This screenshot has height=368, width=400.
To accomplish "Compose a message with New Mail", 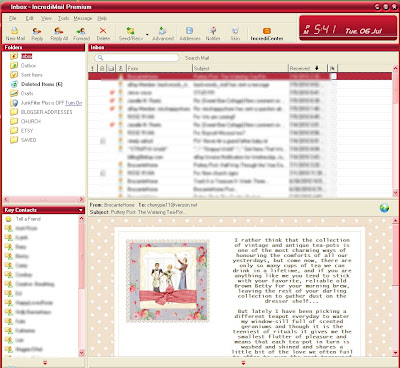I will 15,34.
